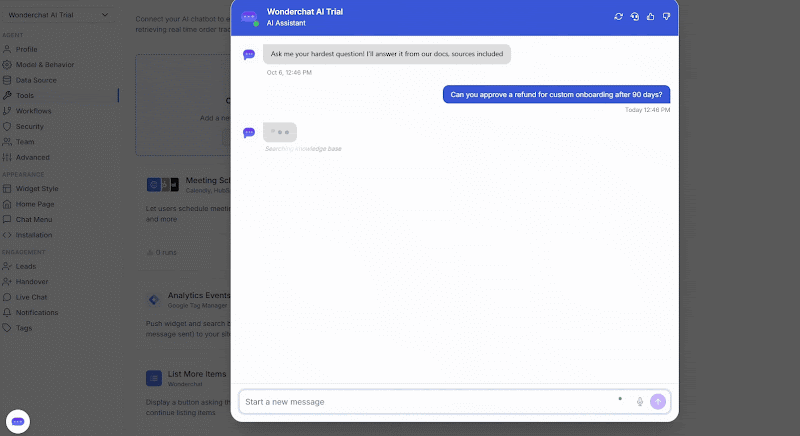
Task: Click the Wonderchat bot avatar in chat header
Action: (x=249, y=17)
